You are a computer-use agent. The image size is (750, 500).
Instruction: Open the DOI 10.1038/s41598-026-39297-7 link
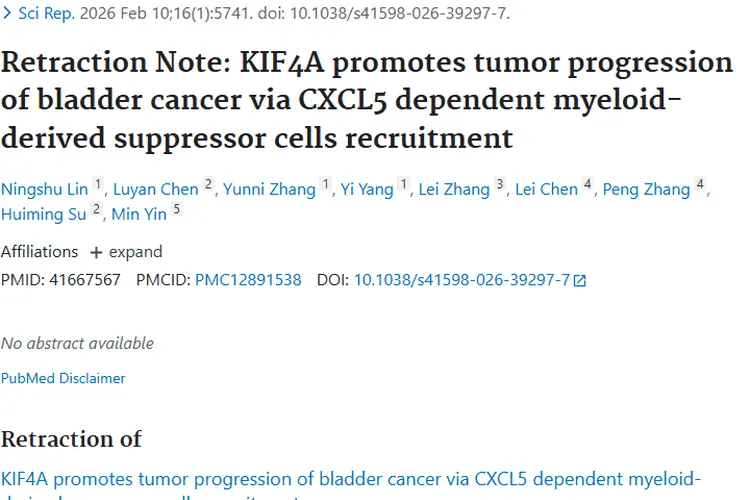[462, 280]
